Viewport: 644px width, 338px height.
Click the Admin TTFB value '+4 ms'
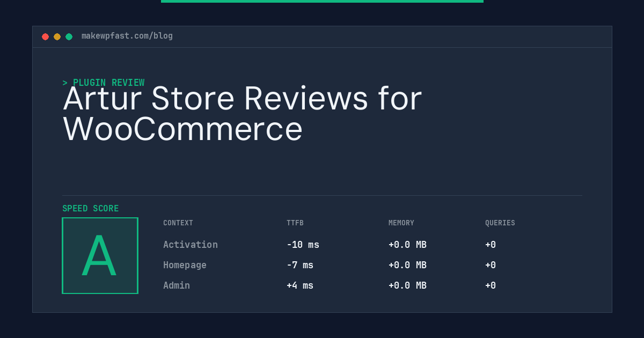coord(300,285)
